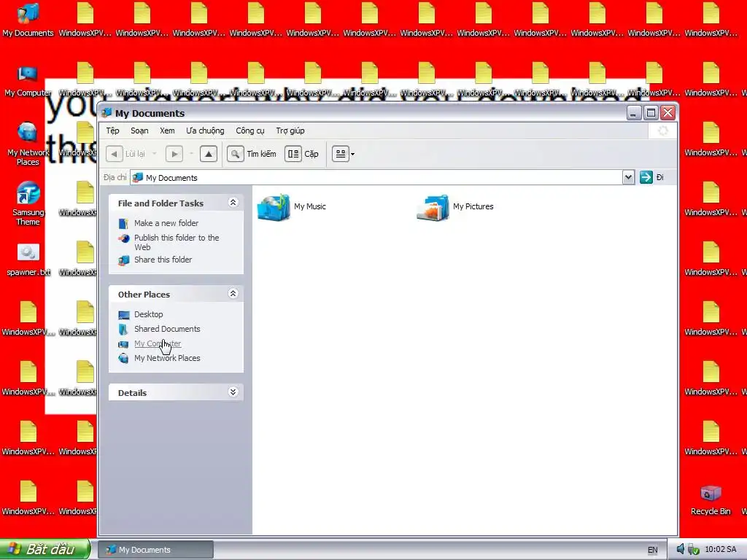This screenshot has height=560, width=747.
Task: Click the EN language indicator
Action: click(x=653, y=550)
